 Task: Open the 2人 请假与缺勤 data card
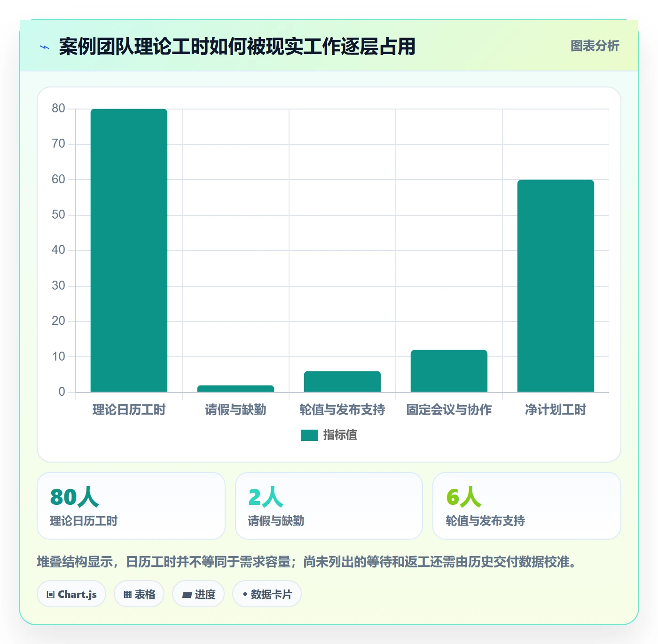point(329,506)
